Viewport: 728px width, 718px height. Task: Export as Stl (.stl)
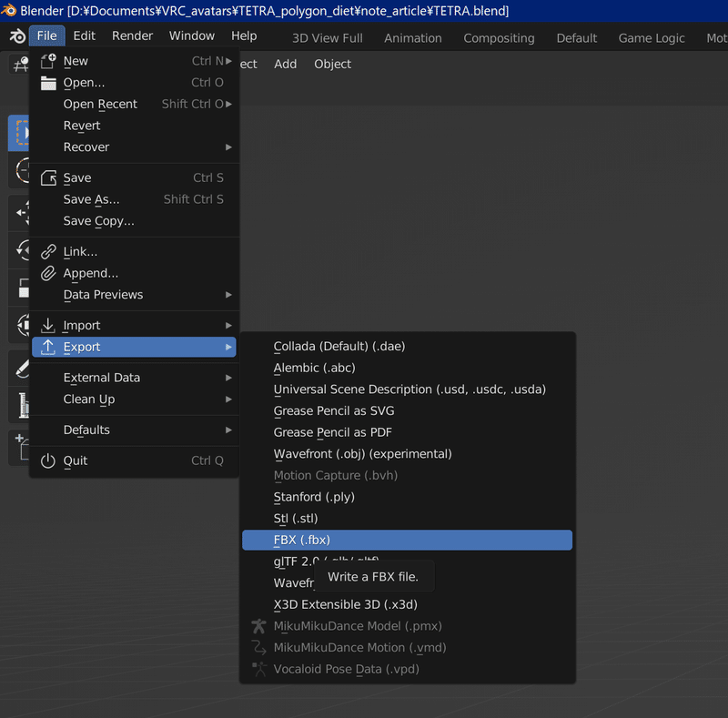click(407, 519)
